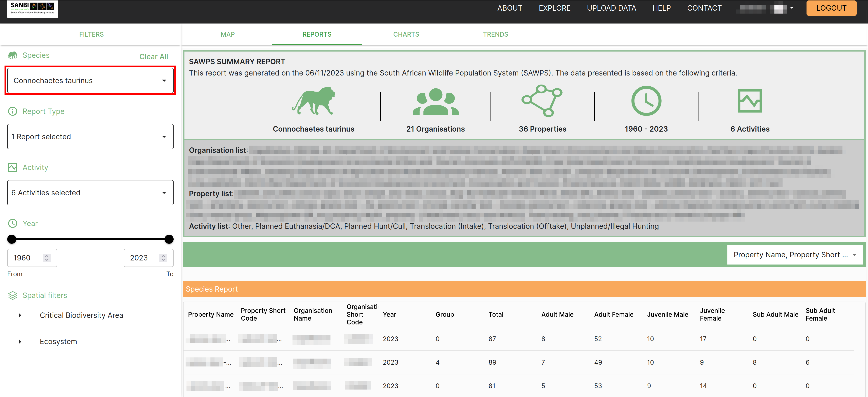Click the Critical Biodiversity Area label

click(x=81, y=315)
